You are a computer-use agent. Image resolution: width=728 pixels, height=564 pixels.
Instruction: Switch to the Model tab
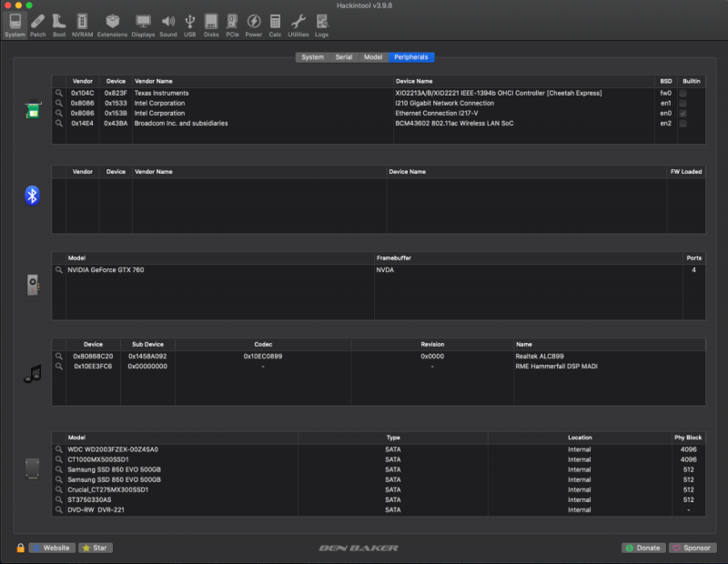click(x=373, y=57)
